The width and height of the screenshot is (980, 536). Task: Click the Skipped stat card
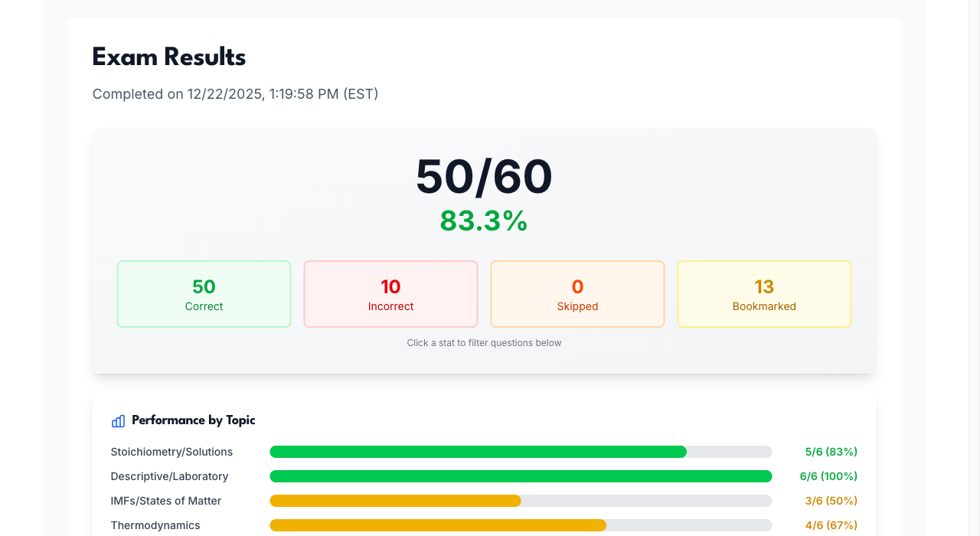(x=577, y=293)
